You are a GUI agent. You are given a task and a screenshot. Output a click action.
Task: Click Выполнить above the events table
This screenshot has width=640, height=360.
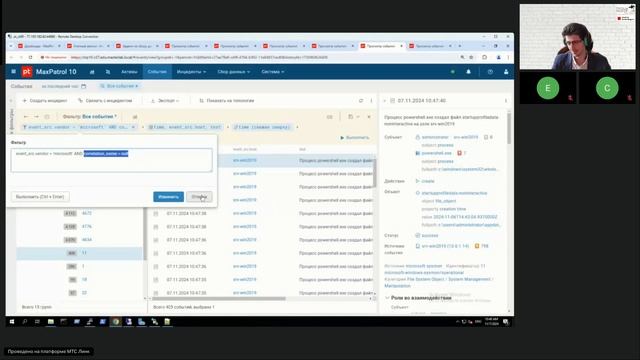coord(354,138)
